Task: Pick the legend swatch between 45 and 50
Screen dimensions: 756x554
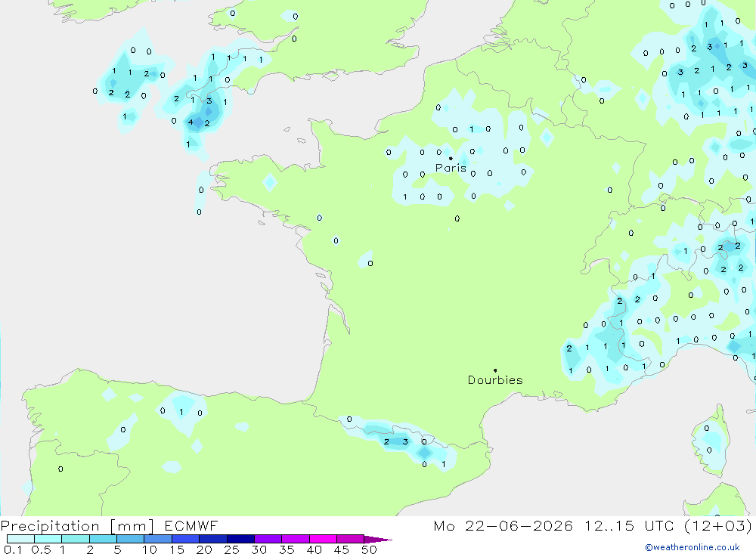Action: pos(350,539)
